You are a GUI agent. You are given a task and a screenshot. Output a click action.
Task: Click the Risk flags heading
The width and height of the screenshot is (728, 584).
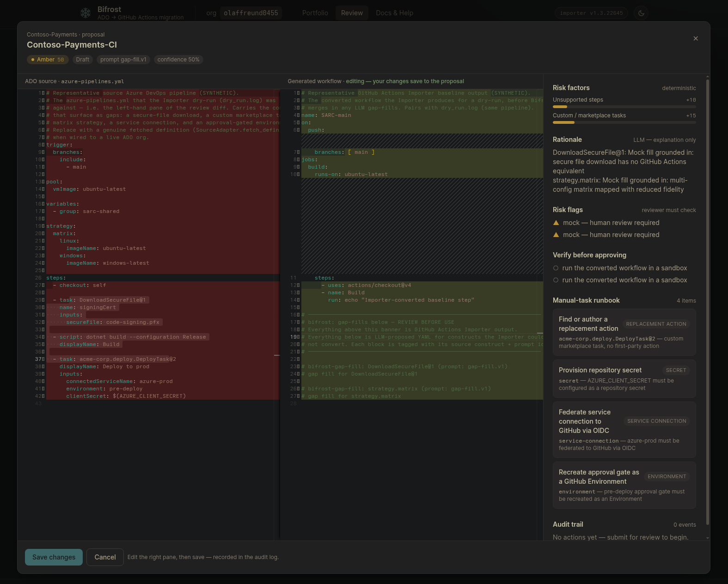pos(568,210)
